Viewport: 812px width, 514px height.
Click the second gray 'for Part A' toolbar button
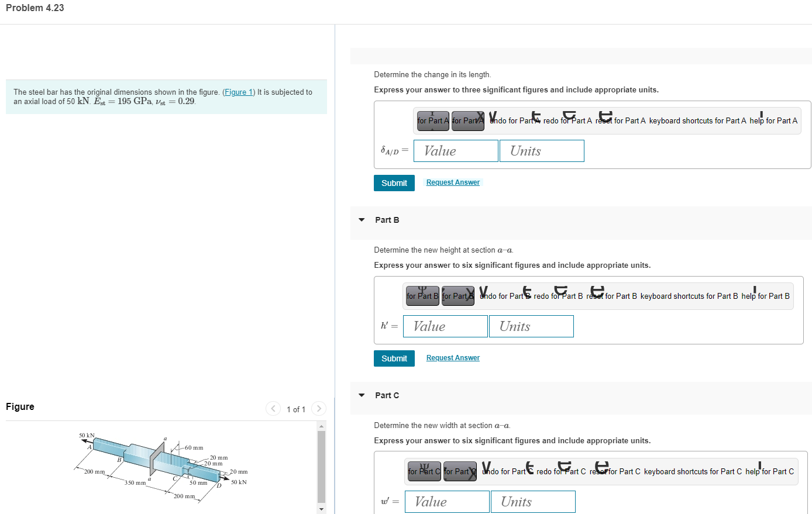click(x=468, y=121)
